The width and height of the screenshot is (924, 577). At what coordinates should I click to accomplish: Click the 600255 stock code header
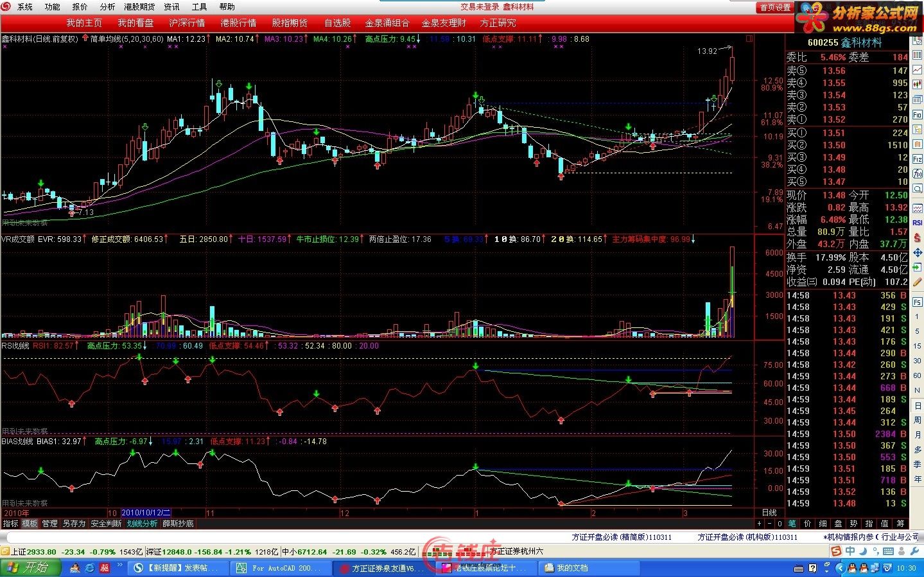click(823, 42)
